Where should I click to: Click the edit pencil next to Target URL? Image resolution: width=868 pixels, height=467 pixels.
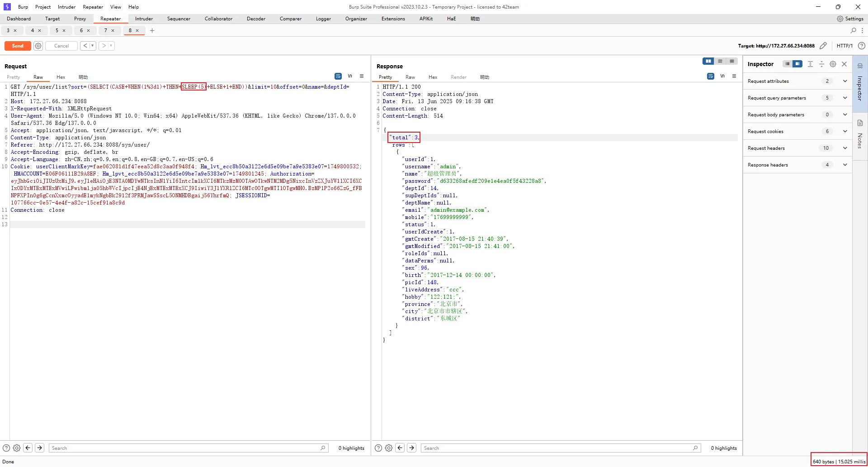tap(823, 46)
